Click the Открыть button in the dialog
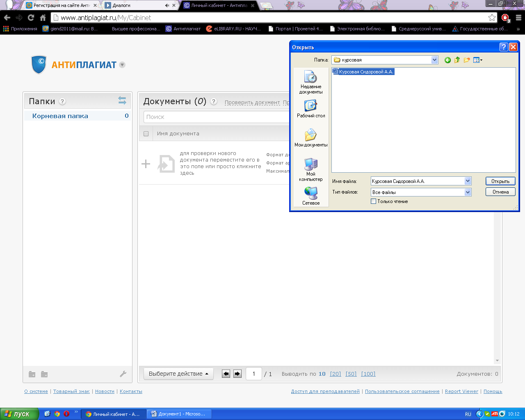Viewport: 525px width, 420px height. point(500,181)
